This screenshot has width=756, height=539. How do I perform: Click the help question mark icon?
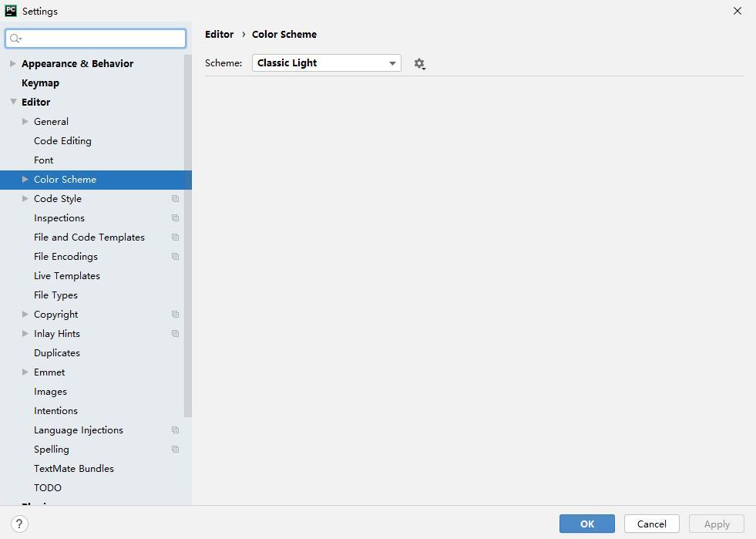(x=19, y=524)
